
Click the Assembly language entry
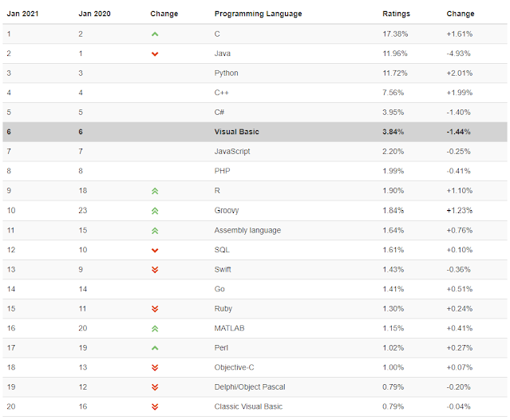[246, 231]
